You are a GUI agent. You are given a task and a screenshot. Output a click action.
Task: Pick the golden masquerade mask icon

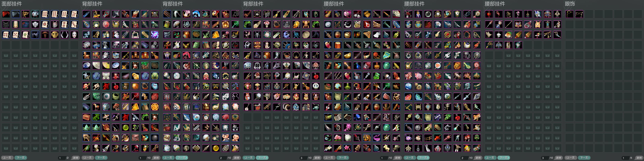[26, 14]
